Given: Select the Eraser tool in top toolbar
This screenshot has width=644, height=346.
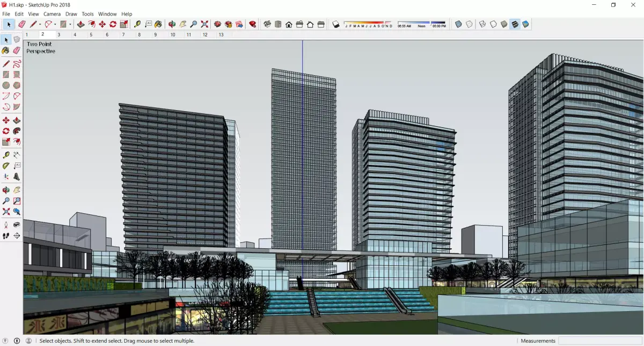Looking at the screenshot, I should point(21,24).
